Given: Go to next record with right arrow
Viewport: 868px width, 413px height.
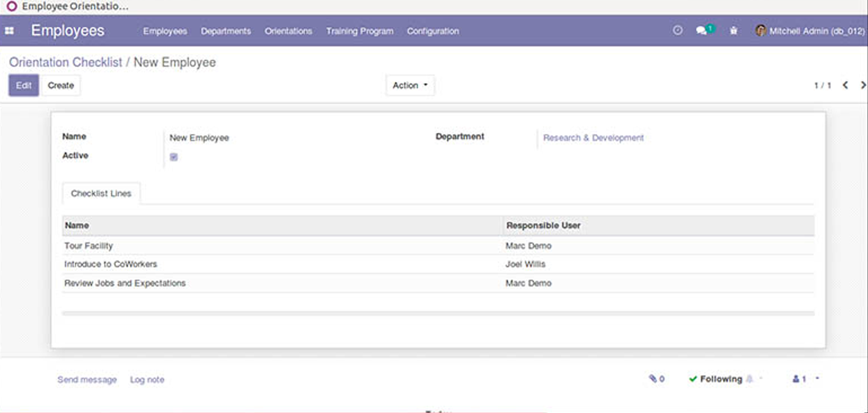Looking at the screenshot, I should 862,85.
